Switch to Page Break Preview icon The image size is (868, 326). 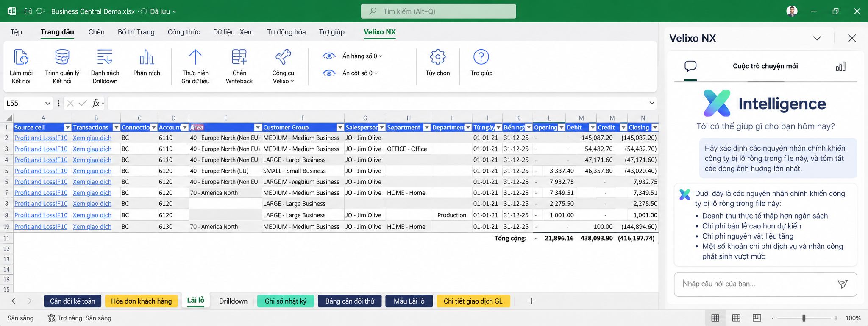(x=757, y=318)
